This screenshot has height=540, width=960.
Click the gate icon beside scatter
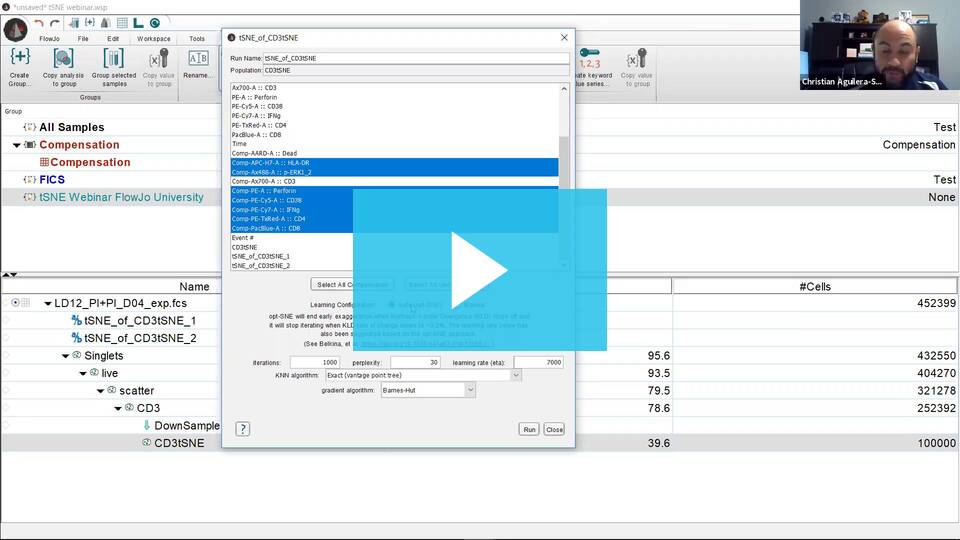[x=111, y=390]
